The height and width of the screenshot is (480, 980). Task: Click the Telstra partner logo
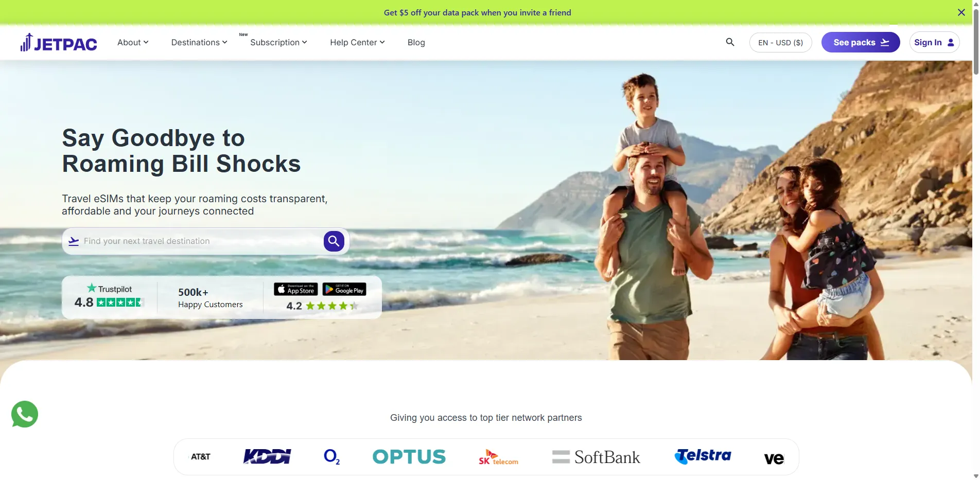pos(703,456)
